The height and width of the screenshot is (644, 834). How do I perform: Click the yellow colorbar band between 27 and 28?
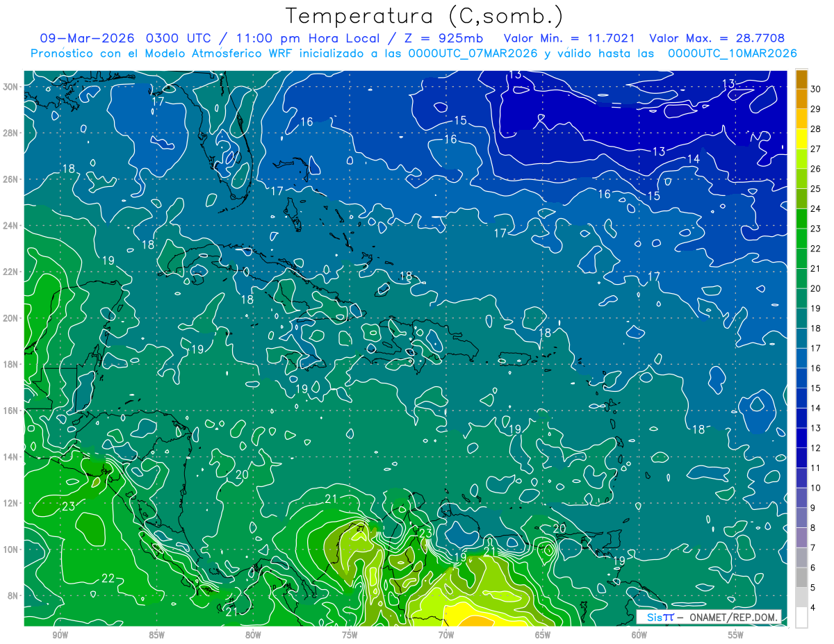tap(801, 139)
